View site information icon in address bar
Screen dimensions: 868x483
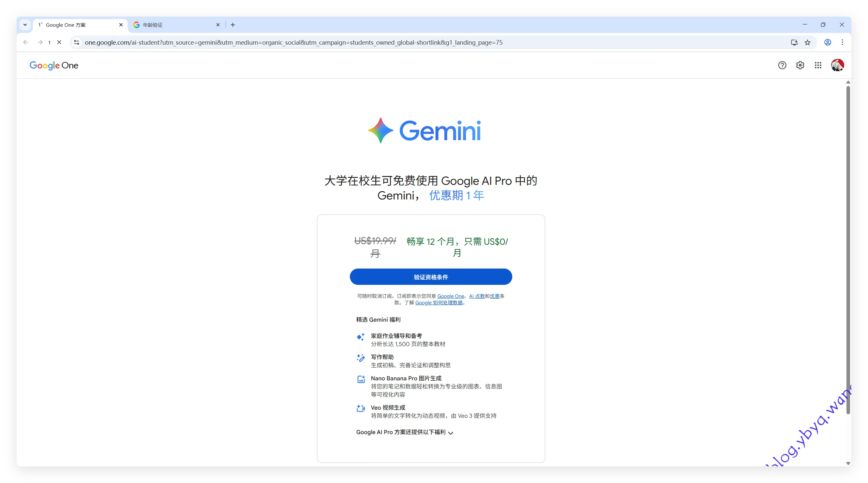77,42
